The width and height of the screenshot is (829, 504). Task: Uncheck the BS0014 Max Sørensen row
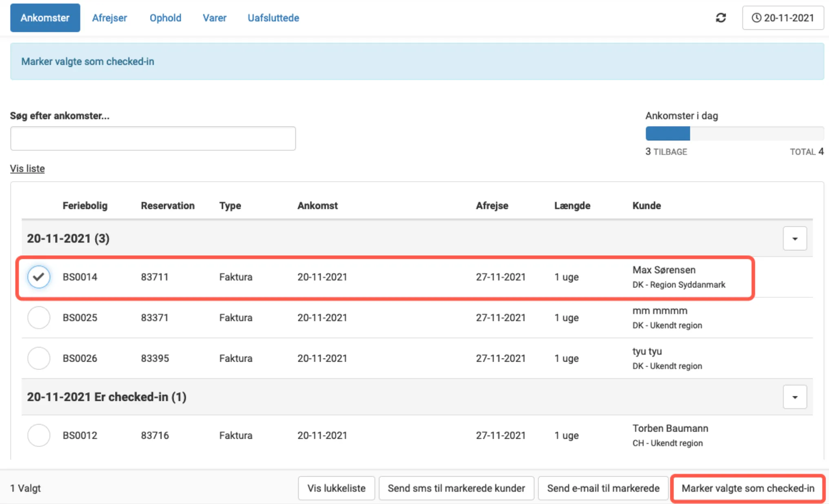point(39,277)
